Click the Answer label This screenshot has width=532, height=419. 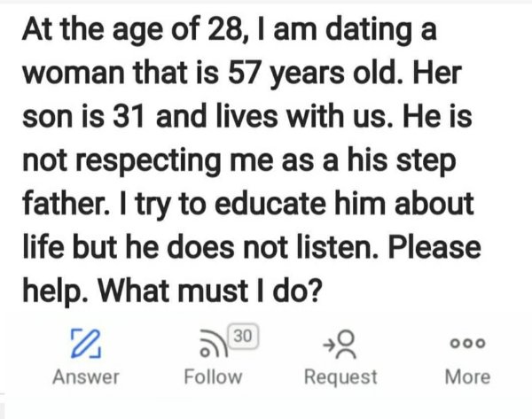(86, 377)
